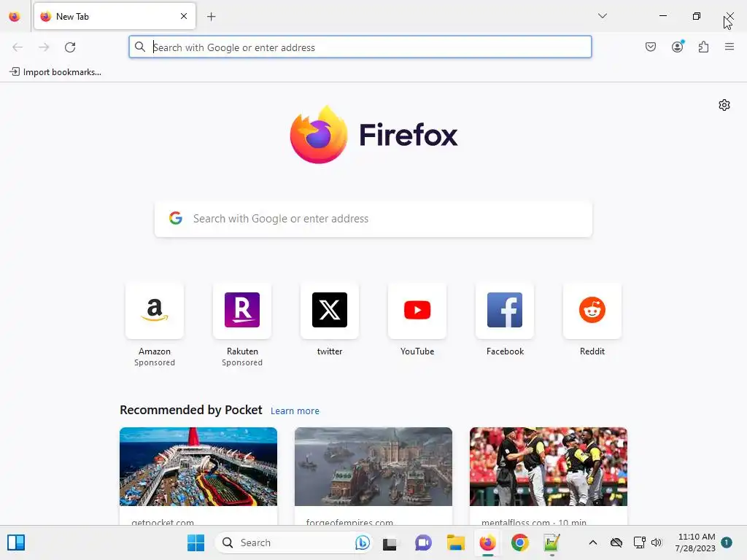The width and height of the screenshot is (747, 560).
Task: Click the greyed-out Forward arrow
Action: 44,47
